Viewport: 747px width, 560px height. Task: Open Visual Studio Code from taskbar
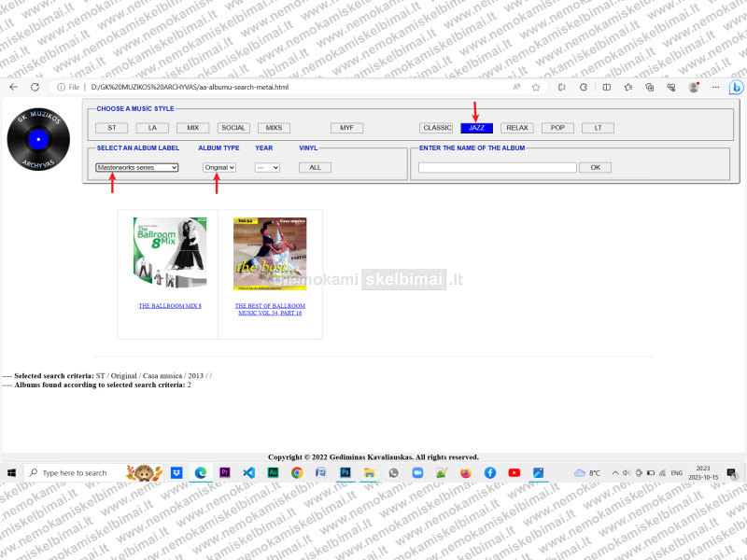(248, 472)
